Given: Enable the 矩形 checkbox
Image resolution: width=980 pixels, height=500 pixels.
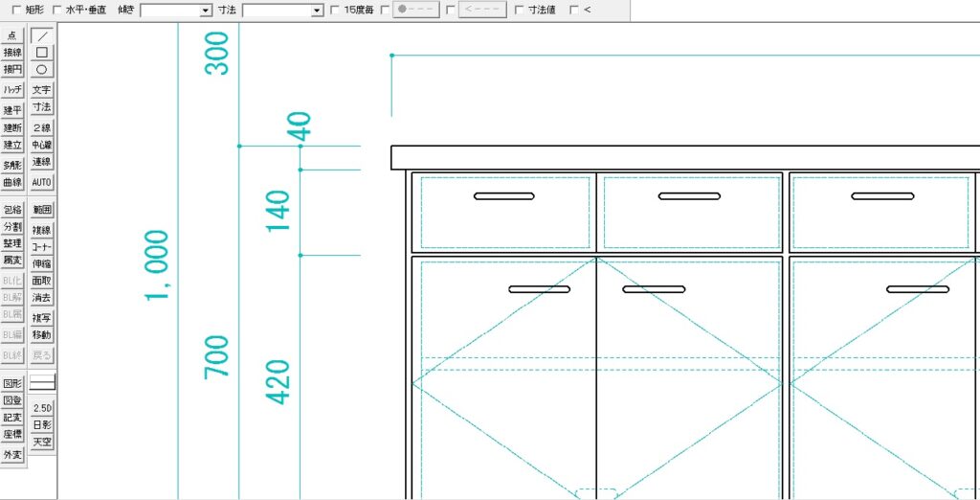Looking at the screenshot, I should [x=9, y=11].
